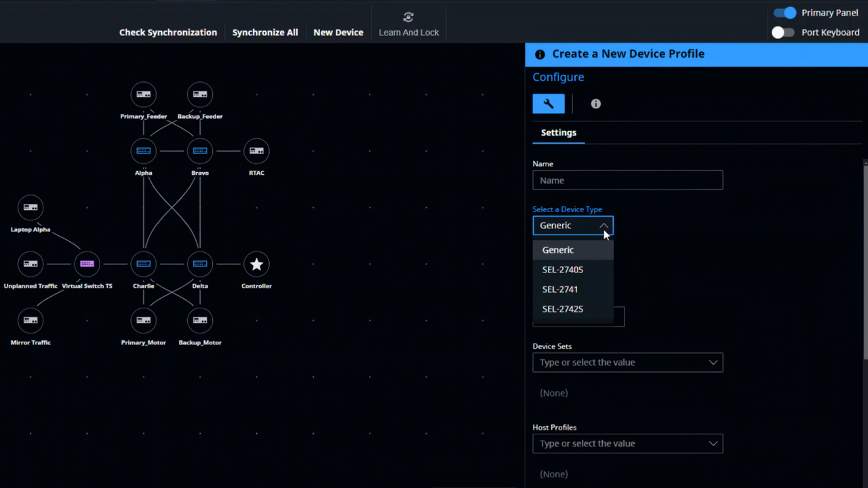Click the RTAC device node
868x488 pixels.
(x=256, y=151)
